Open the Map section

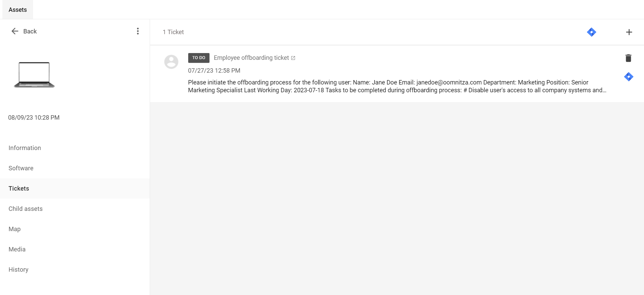[15, 229]
